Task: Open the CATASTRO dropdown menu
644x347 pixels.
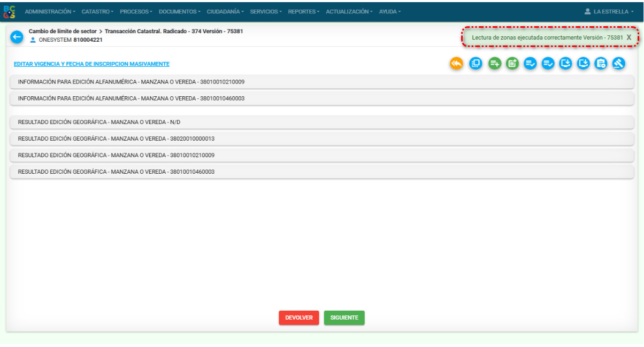Action: 97,12
